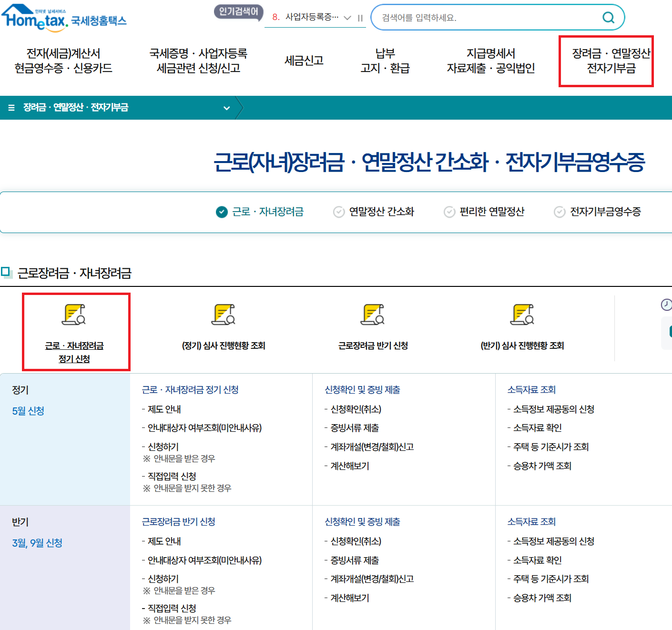The height and width of the screenshot is (630, 672).
Task: Open 소득정보 제공동의 신청 in 반기 row
Action: pyautogui.click(x=554, y=541)
